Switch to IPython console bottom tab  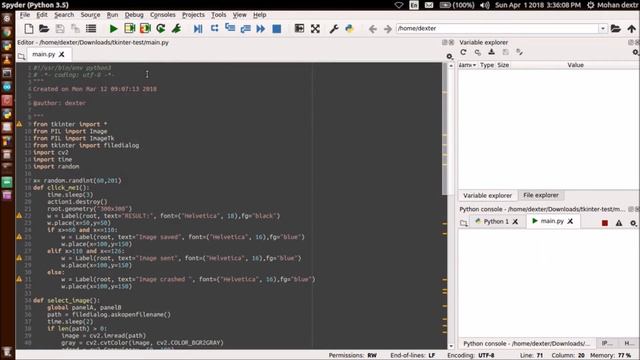pos(607,343)
